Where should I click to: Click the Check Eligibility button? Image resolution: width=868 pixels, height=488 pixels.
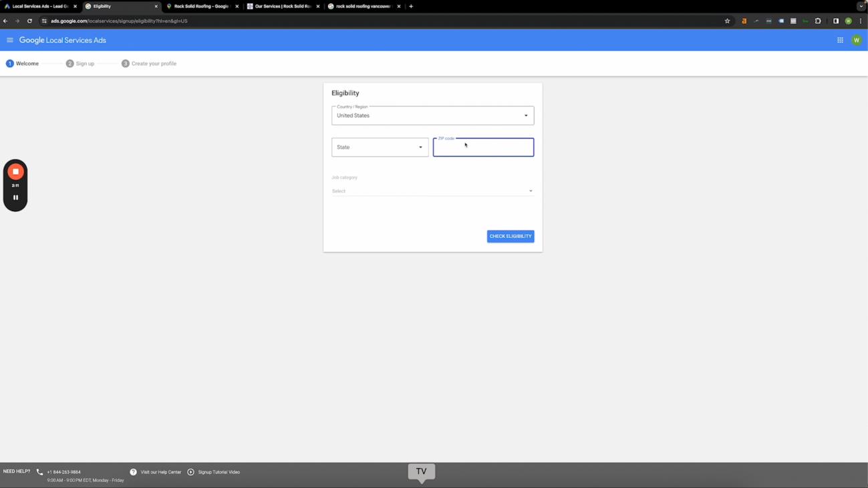point(511,236)
